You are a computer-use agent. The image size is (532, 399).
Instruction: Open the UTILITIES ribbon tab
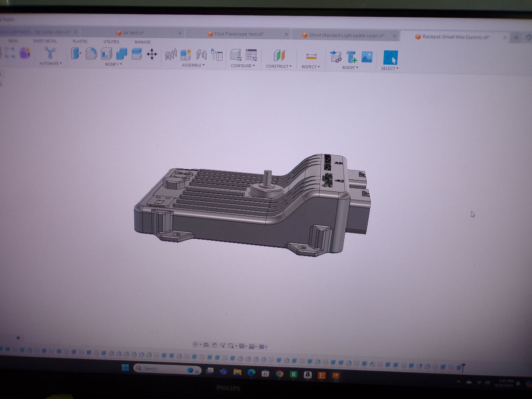(111, 42)
